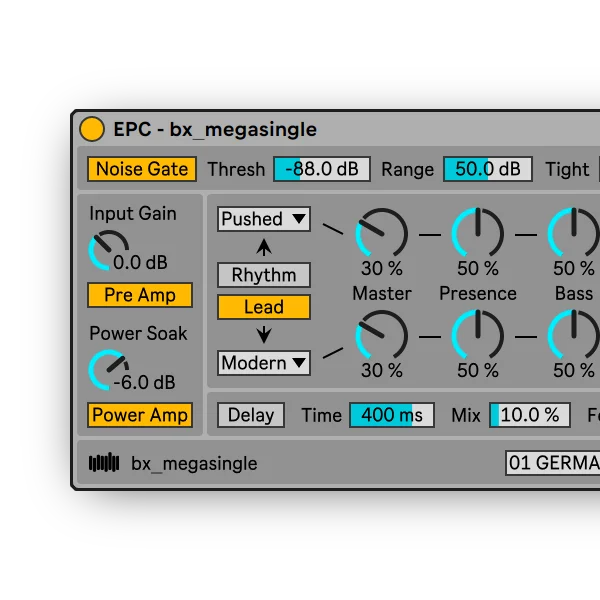600x600 pixels.
Task: Click the down arrow below Lead
Action: click(x=264, y=335)
